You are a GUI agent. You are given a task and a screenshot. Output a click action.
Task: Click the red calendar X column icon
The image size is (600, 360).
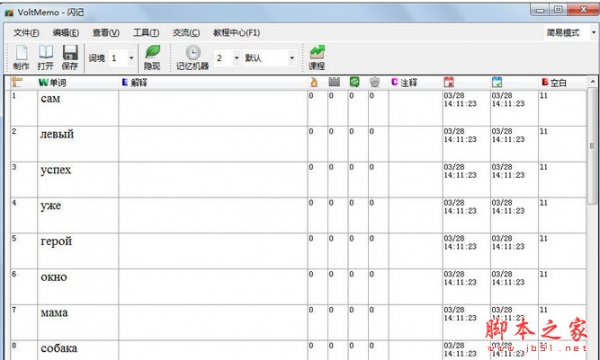pyautogui.click(x=449, y=82)
